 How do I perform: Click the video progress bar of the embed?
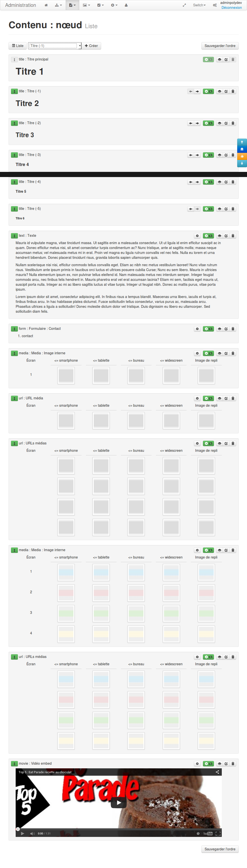point(118,828)
